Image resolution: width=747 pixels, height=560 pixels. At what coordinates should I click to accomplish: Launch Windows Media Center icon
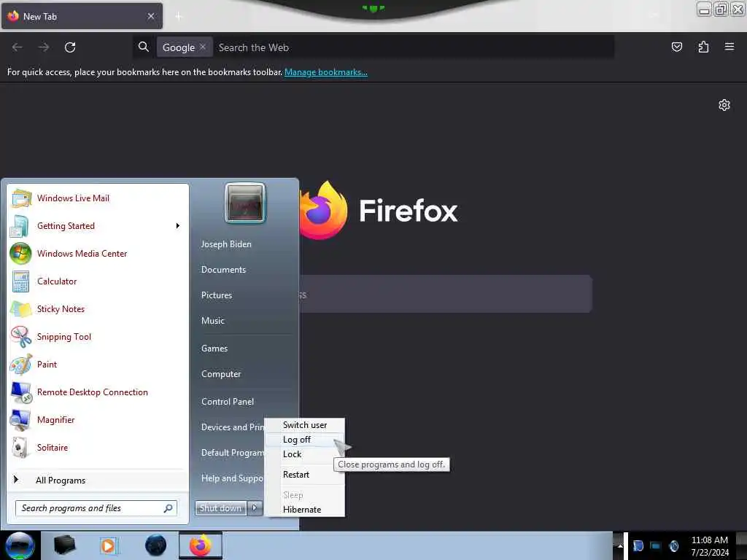point(20,254)
